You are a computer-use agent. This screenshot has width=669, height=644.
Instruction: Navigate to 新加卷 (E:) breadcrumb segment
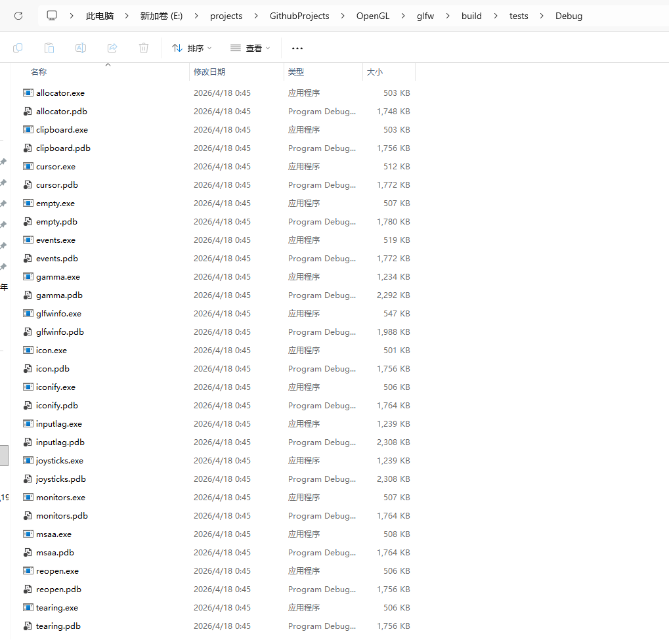pos(162,16)
